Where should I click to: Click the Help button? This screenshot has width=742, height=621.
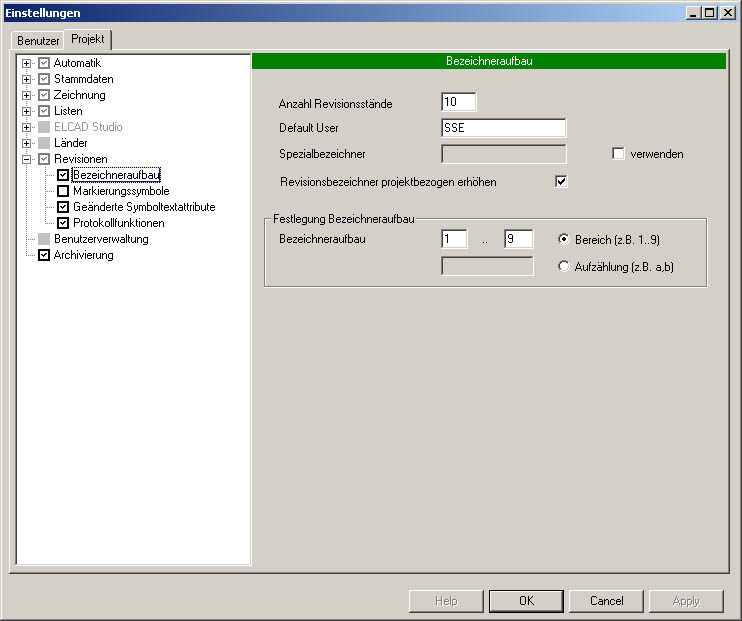click(446, 601)
